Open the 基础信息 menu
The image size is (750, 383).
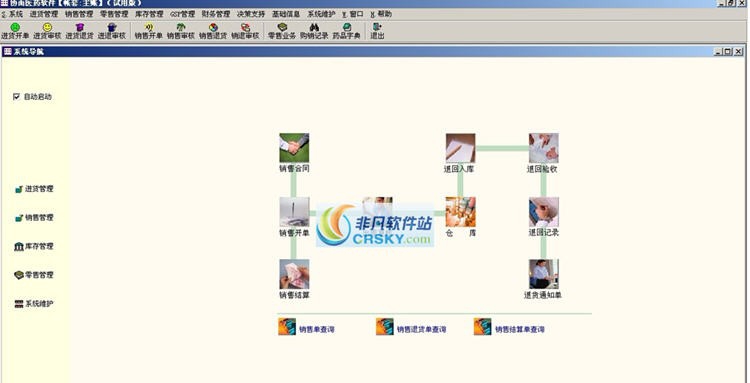point(286,14)
